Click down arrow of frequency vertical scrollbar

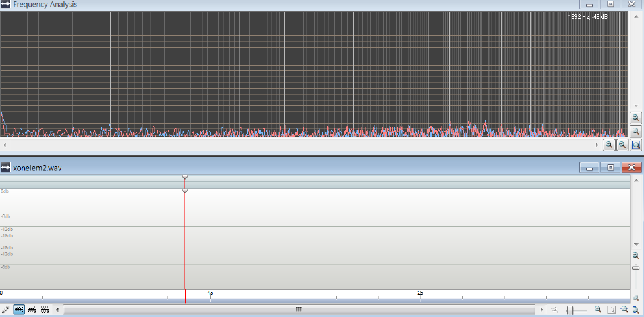pos(636,106)
